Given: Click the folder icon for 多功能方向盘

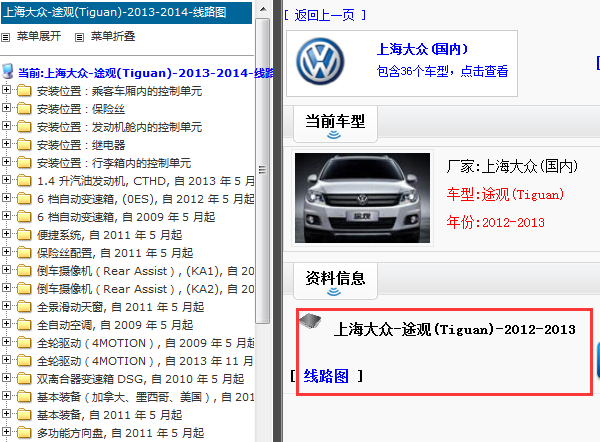Looking at the screenshot, I should click(24, 433).
